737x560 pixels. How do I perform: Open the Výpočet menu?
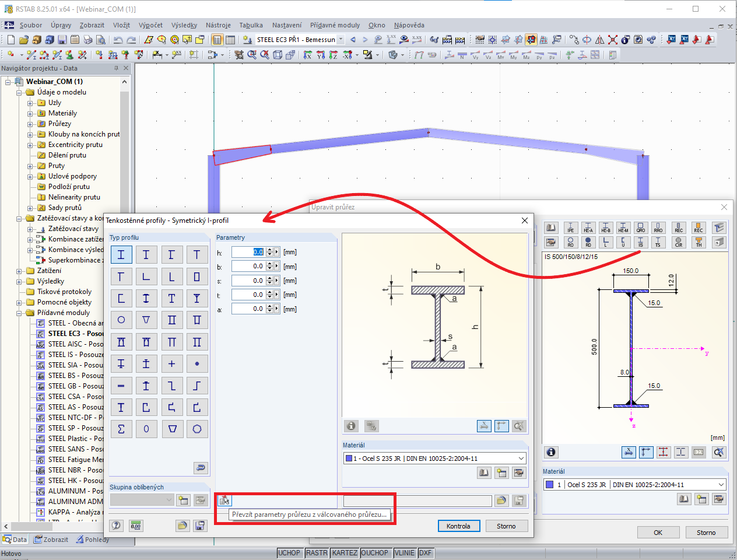point(150,25)
